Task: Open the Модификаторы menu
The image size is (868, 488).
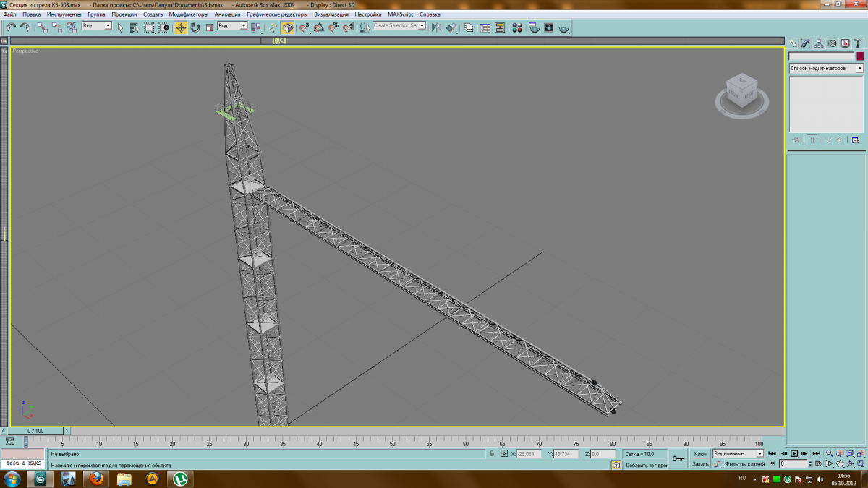Action: (189, 14)
